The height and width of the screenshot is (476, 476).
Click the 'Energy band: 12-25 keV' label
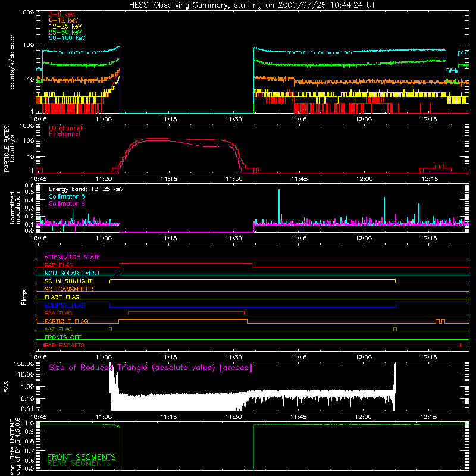86,189
